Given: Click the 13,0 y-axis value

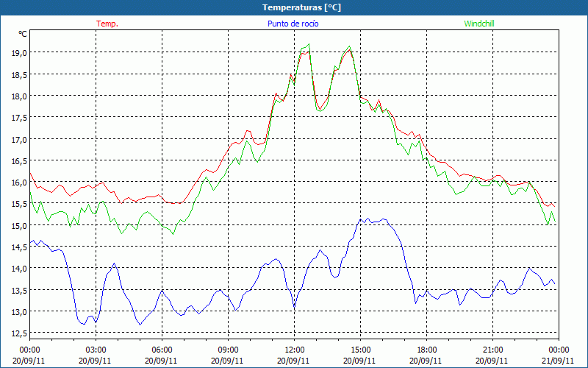Looking at the screenshot, I should (x=20, y=311).
